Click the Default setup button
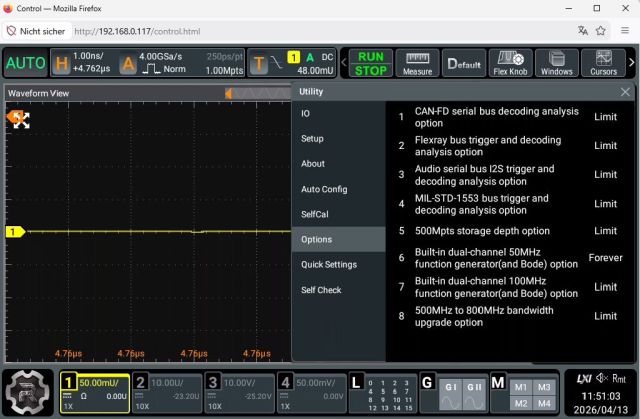 (x=464, y=64)
